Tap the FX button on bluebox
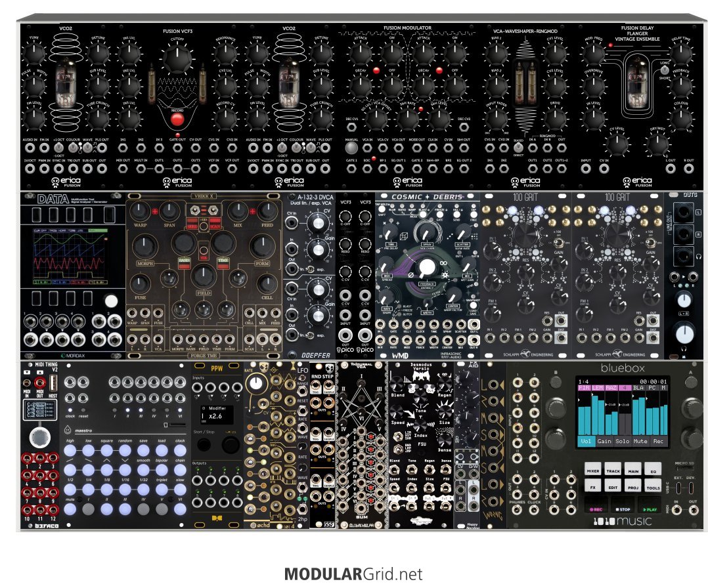This screenshot has width=708, height=588. 593,486
